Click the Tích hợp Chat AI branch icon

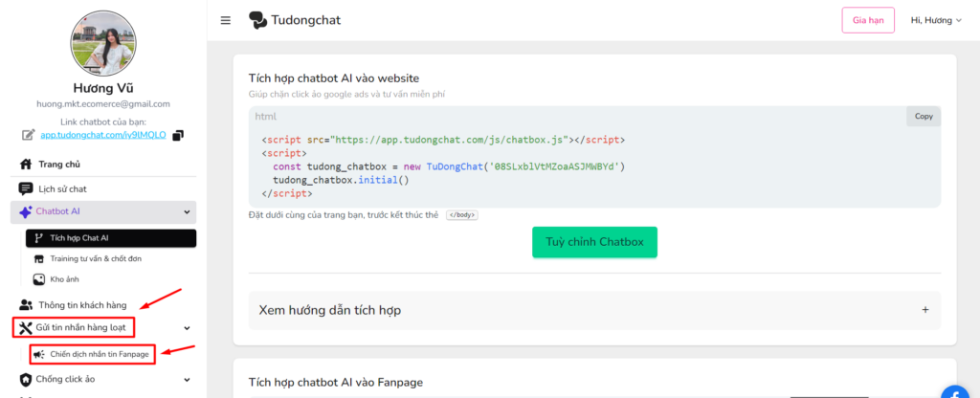pos(38,238)
